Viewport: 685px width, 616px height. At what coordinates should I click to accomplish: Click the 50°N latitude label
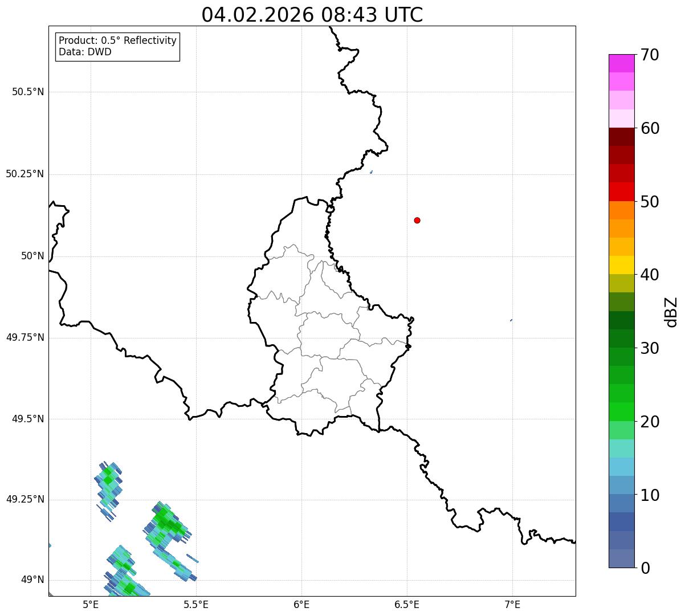(32, 256)
